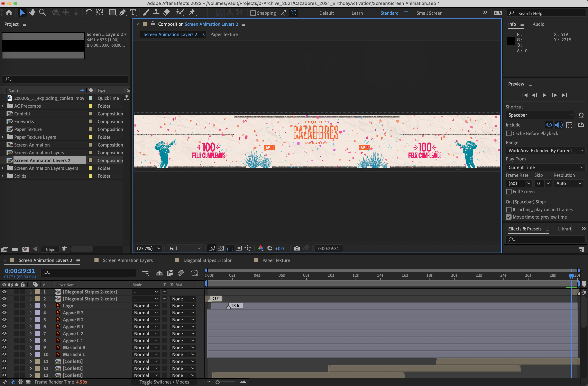The height and width of the screenshot is (386, 588).
Task: Open composition mini-flowchart in timeline
Action: (x=146, y=273)
